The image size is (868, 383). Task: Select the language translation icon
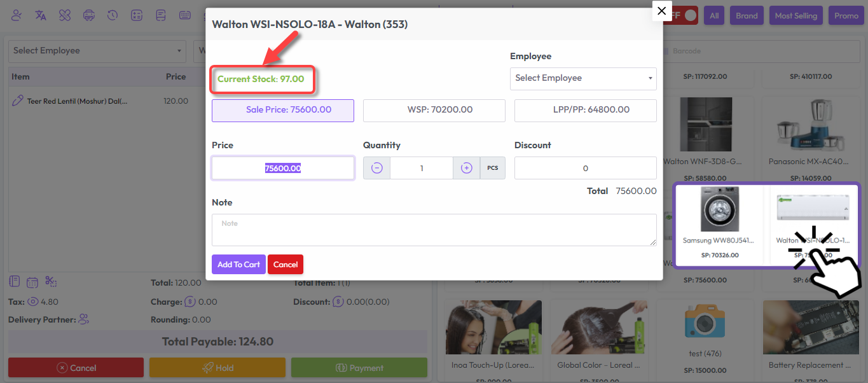tap(40, 15)
